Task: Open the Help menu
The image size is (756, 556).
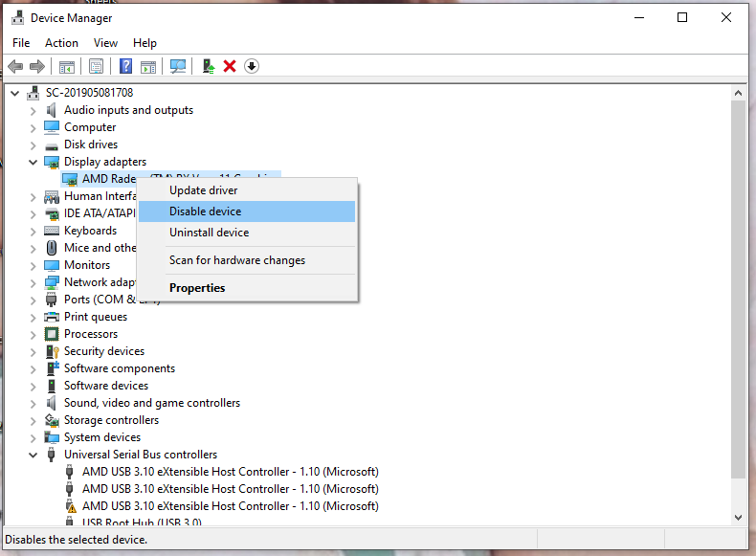Action: (145, 43)
